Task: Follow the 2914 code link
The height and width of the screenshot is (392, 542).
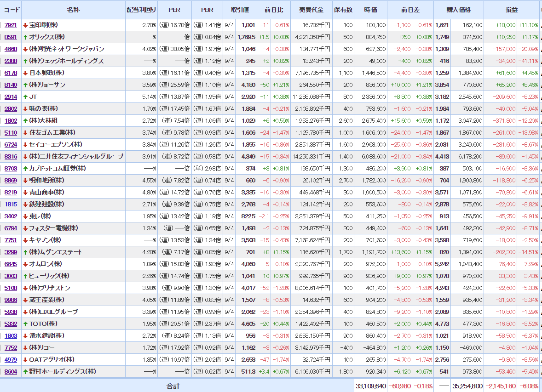Action: [11, 97]
